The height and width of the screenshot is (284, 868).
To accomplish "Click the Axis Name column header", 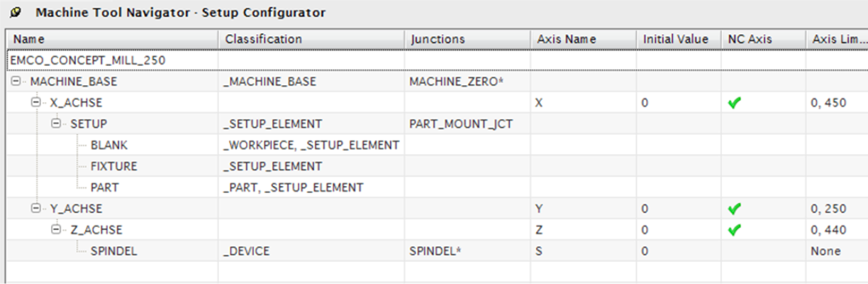I will tap(583, 39).
